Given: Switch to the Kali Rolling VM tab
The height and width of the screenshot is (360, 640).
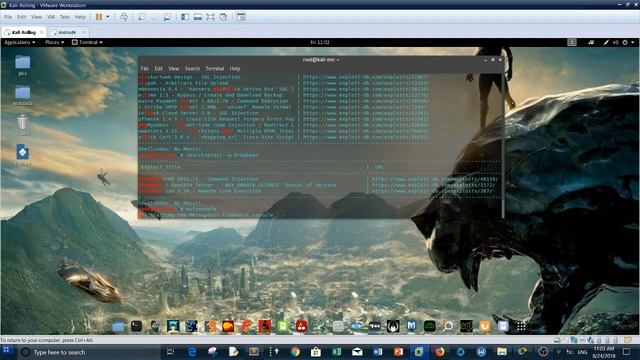Looking at the screenshot, I should (23, 32).
